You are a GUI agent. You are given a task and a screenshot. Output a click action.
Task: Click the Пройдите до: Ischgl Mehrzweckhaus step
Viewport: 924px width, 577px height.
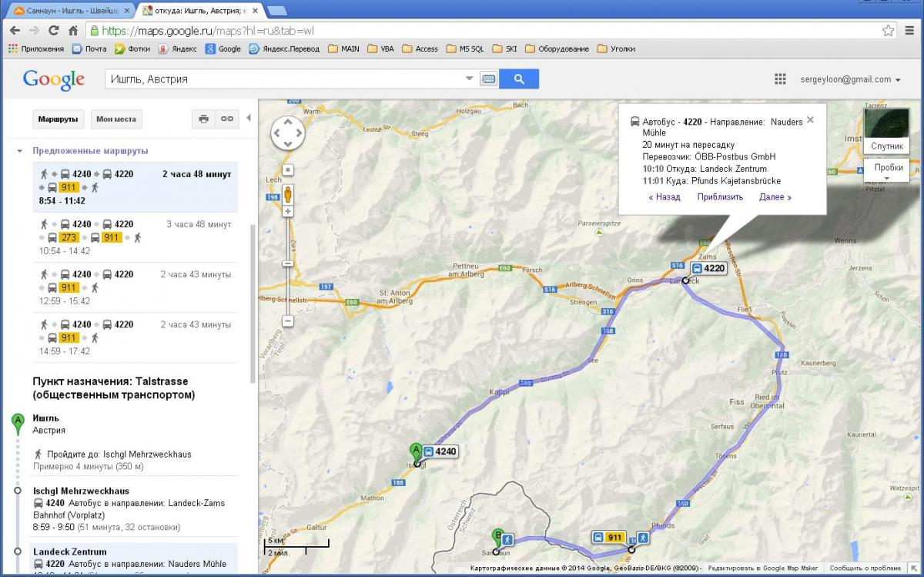point(119,455)
